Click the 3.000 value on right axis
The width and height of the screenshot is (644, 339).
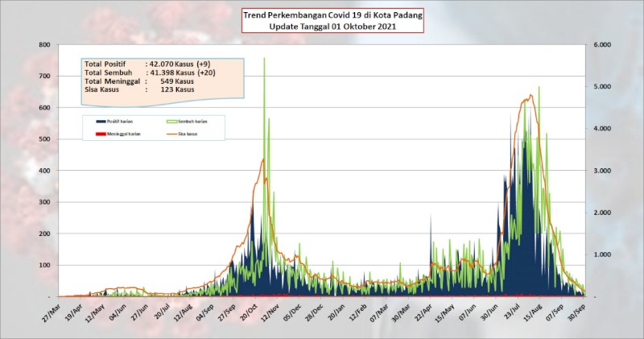pos(601,171)
